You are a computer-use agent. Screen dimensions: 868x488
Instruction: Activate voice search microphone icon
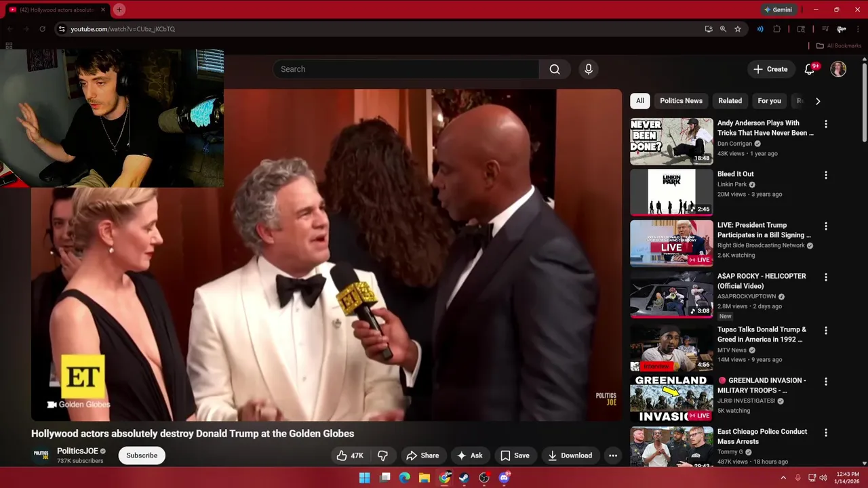pos(589,69)
